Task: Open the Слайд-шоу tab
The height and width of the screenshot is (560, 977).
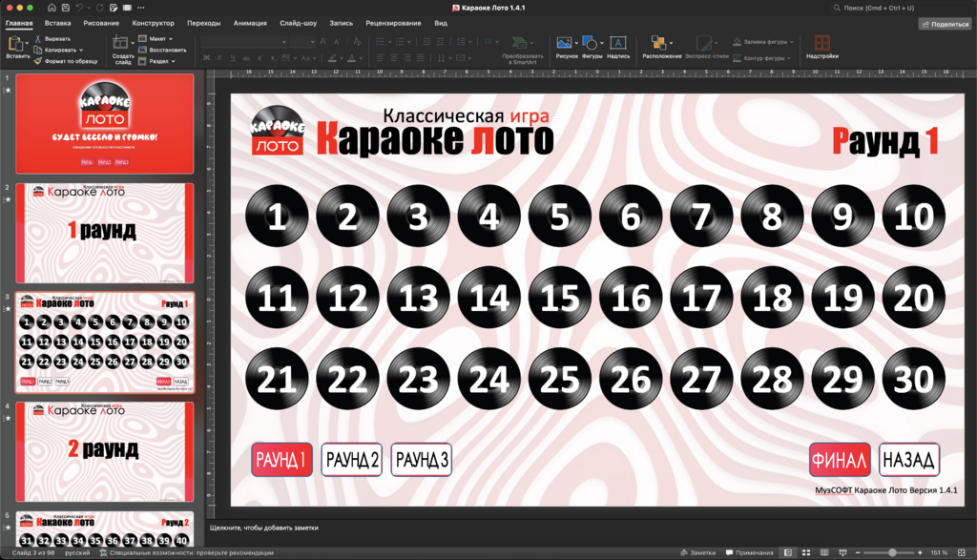Action: pos(298,23)
